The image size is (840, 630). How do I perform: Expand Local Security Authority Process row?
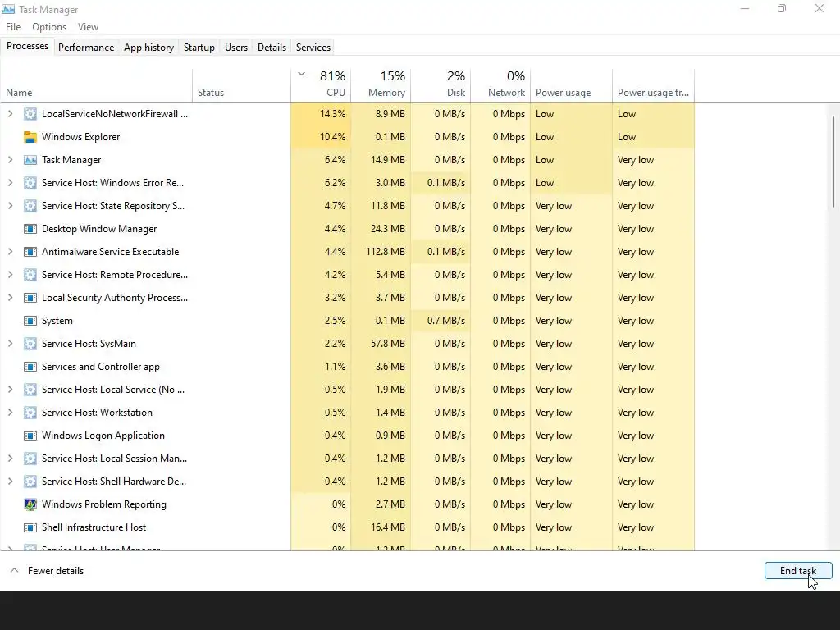coord(10,297)
